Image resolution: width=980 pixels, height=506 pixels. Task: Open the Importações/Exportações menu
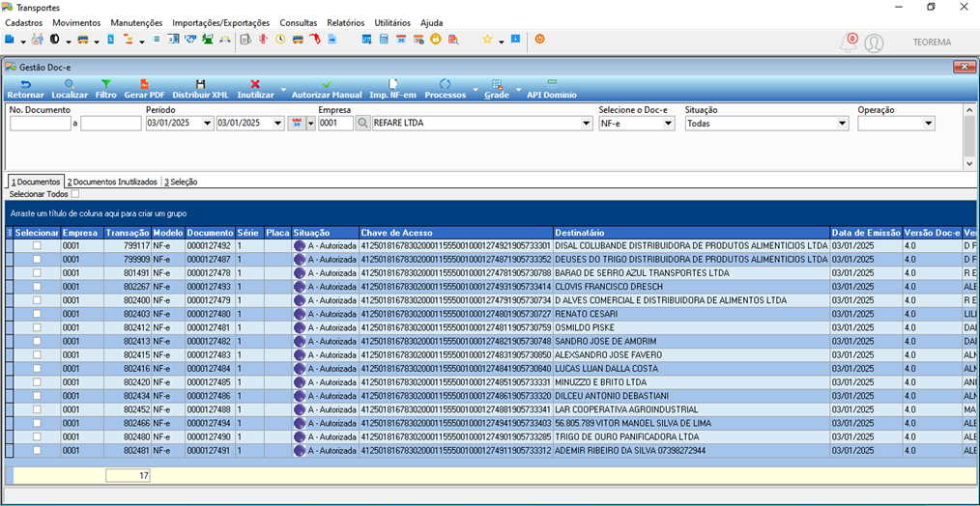221,22
